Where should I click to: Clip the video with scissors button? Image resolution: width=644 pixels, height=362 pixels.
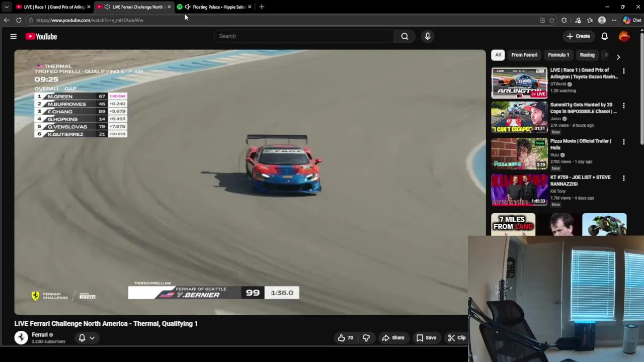(x=457, y=338)
